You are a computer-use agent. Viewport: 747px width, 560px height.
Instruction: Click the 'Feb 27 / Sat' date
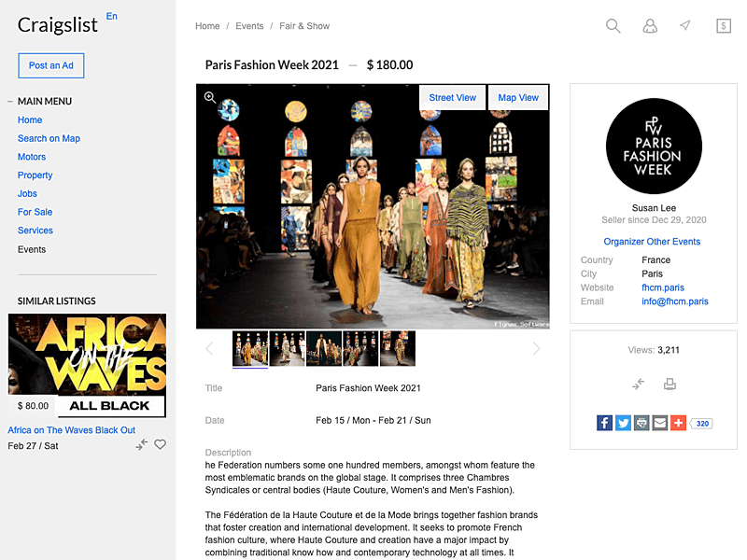[33, 446]
